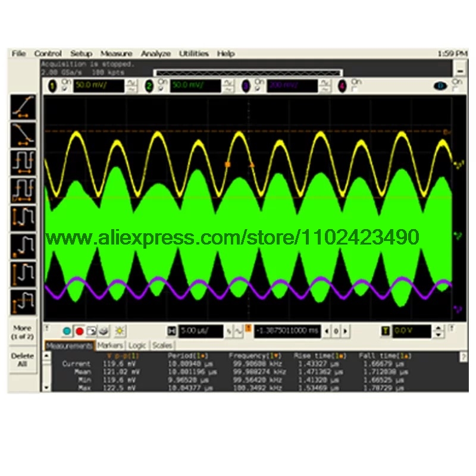Click the Delete All button
Screen dimensions: 476x476
[23, 360]
